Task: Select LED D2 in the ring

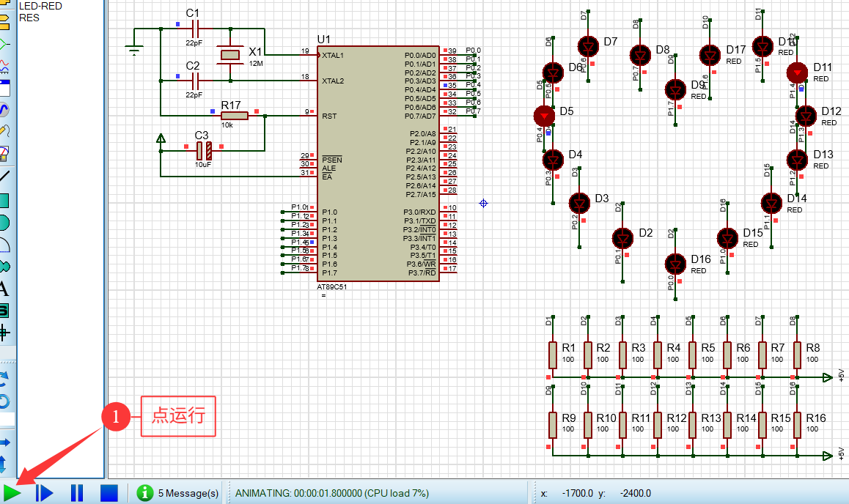Action: click(622, 238)
